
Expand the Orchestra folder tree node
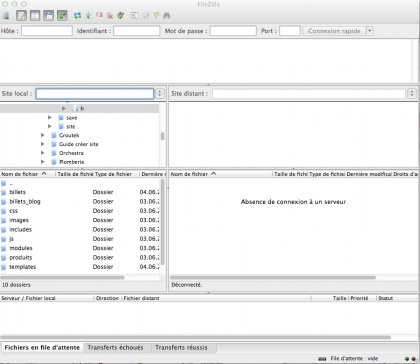point(43,153)
